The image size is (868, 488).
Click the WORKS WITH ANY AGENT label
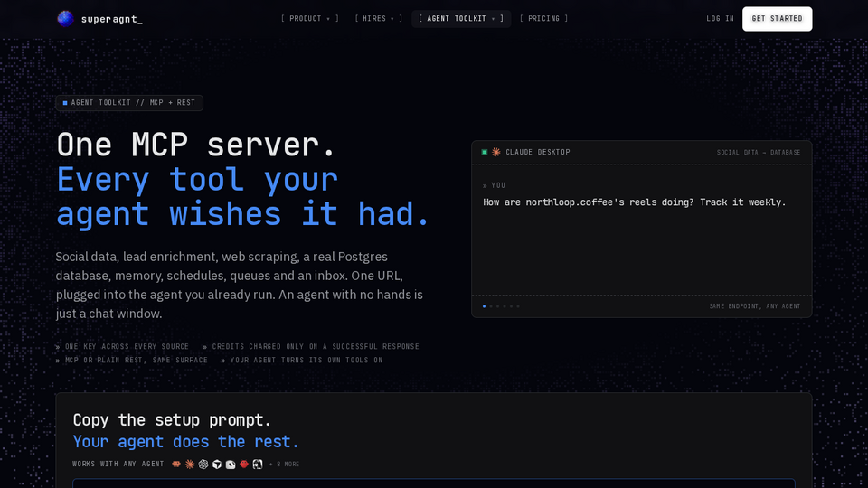point(118,465)
